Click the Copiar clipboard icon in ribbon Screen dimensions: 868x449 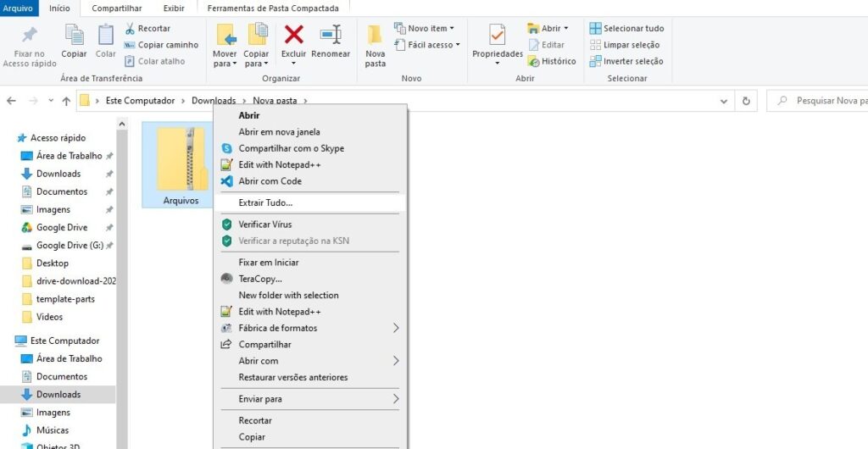click(74, 34)
